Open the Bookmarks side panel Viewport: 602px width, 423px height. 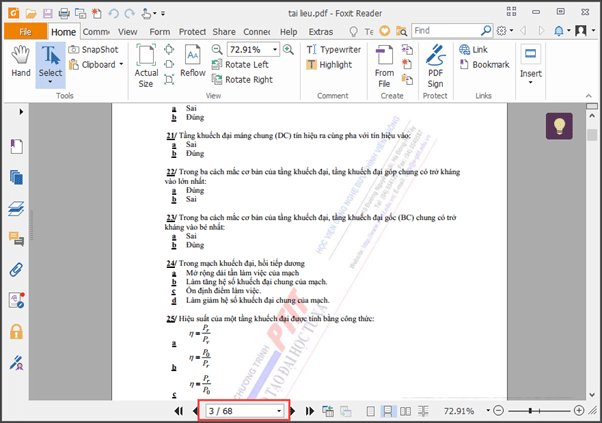16,147
